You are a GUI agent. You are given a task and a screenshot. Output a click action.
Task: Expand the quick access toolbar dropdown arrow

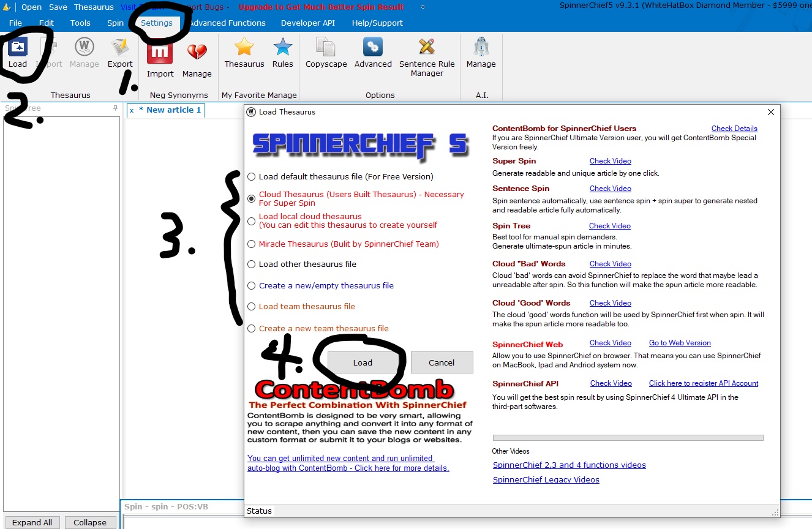[x=423, y=7]
